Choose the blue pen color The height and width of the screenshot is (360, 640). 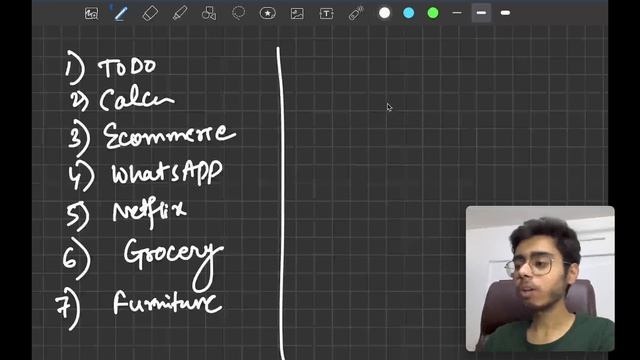(409, 13)
